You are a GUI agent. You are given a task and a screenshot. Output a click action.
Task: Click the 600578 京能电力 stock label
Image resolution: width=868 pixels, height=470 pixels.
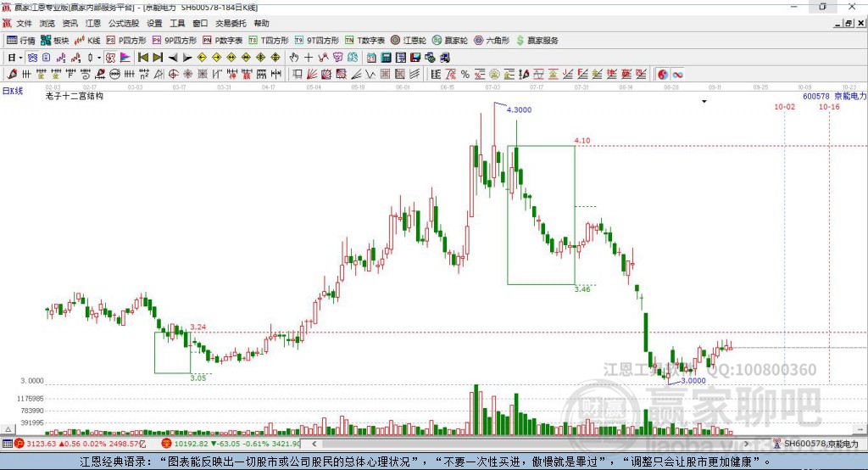tap(835, 96)
